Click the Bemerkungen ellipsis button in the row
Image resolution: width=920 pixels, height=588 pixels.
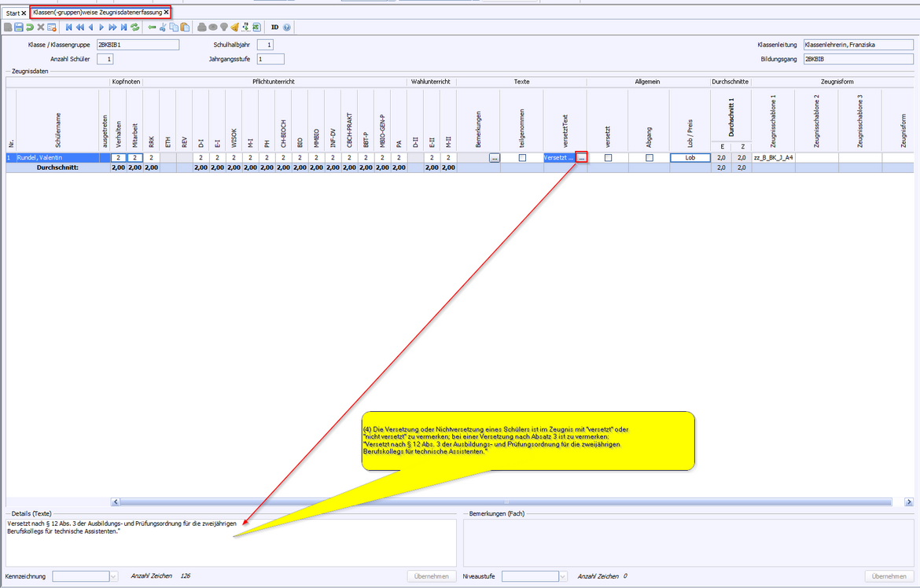(x=494, y=158)
